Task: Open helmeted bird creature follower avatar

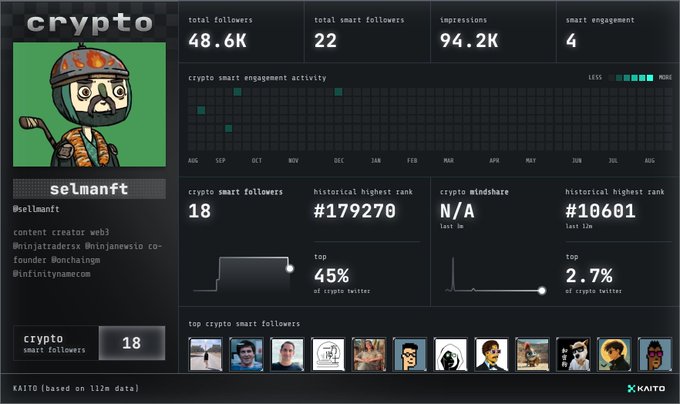Action: click(533, 355)
